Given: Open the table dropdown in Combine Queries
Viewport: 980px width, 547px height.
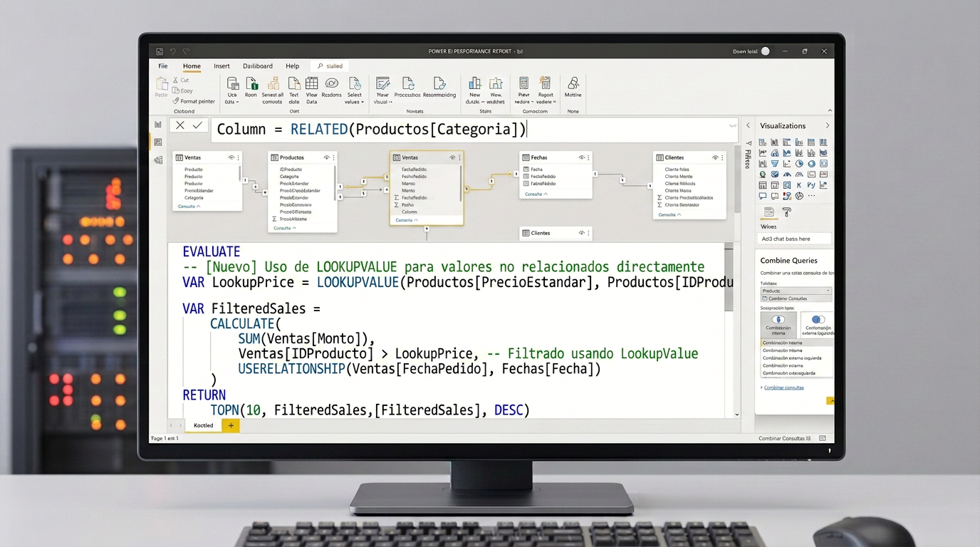Looking at the screenshot, I should click(796, 291).
